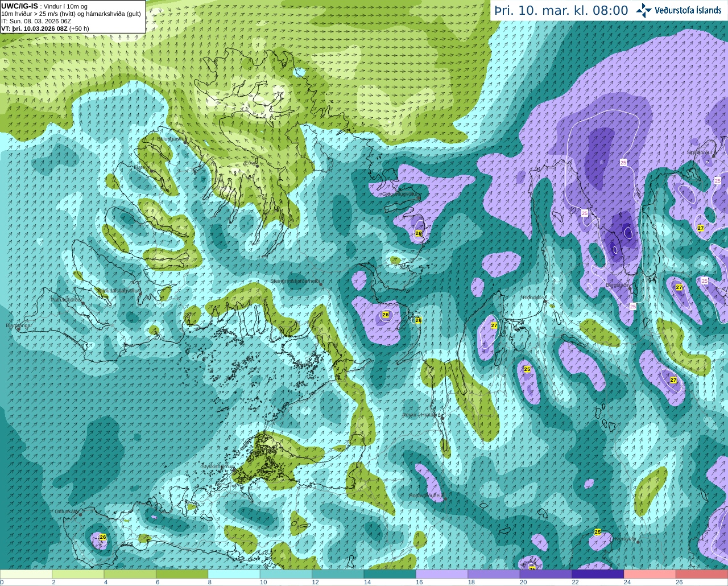The height and width of the screenshot is (586, 728).
Task: Click the Gjögurflugvöllur station marker
Action: pos(418,197)
